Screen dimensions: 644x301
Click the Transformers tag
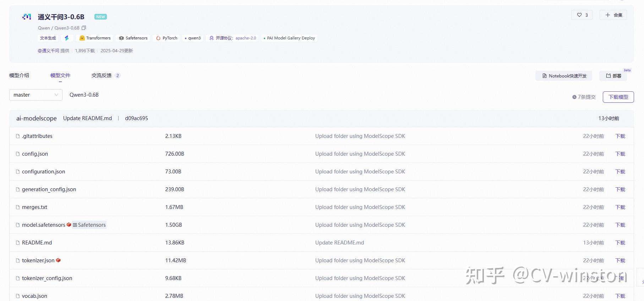[x=95, y=38]
